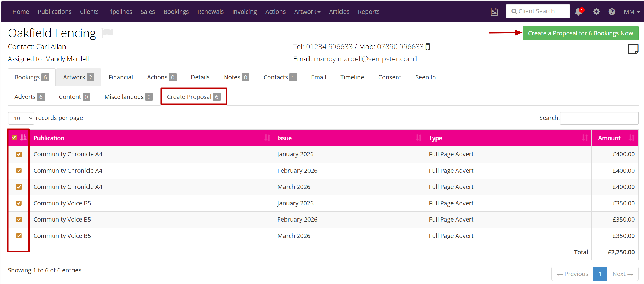Select pagination page 1
Screen dimensions: 644x284
point(600,274)
